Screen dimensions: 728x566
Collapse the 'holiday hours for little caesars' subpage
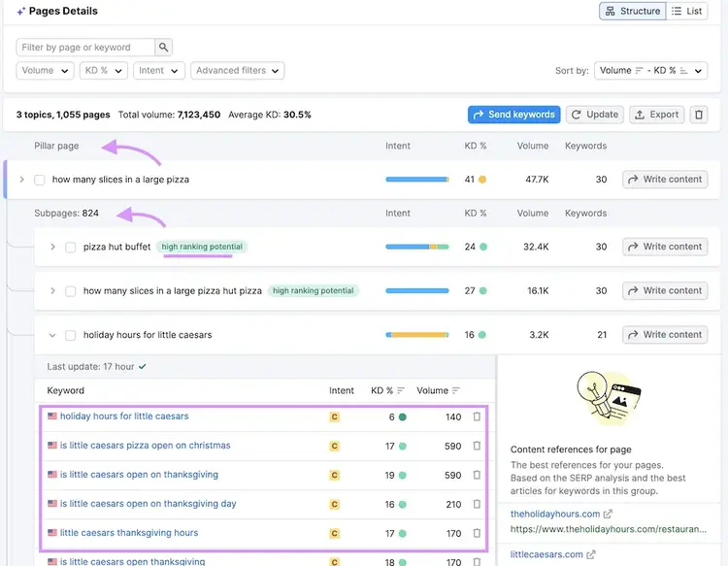pyautogui.click(x=52, y=335)
